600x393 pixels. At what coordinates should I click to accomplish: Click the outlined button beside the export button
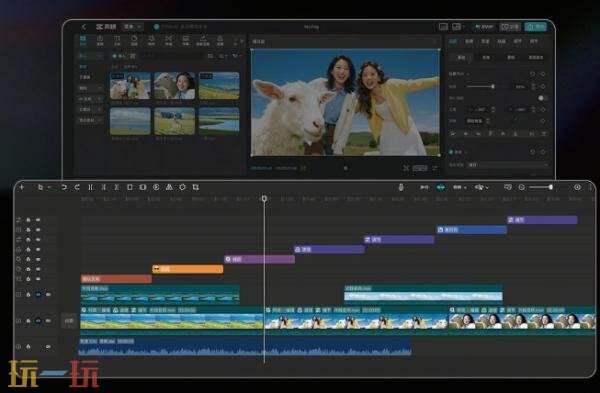pyautogui.click(x=510, y=27)
